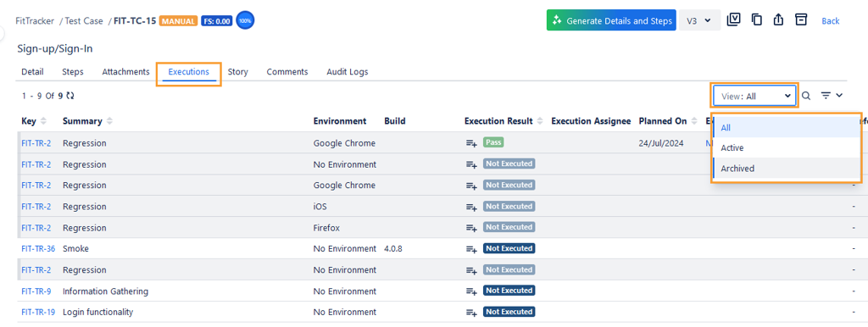Click the search magnifier icon
Screen dimensions: 868x327
(807, 96)
